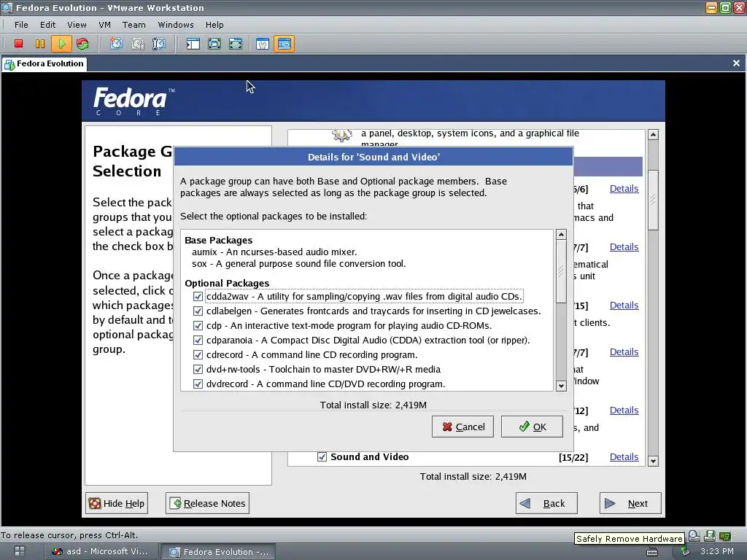Switch to 'asd - Microsoft Vi...' taskbar window
This screenshot has height=560, width=747.
click(100, 551)
